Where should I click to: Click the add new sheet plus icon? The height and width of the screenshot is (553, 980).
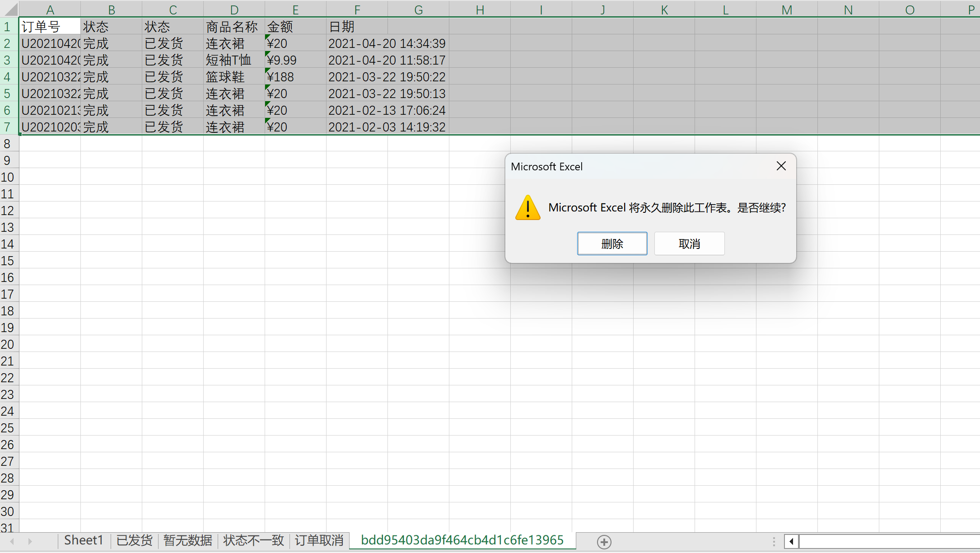(x=604, y=542)
